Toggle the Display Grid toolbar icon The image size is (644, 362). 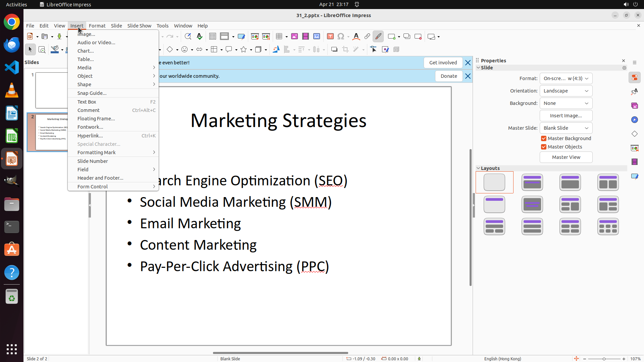pos(212,37)
